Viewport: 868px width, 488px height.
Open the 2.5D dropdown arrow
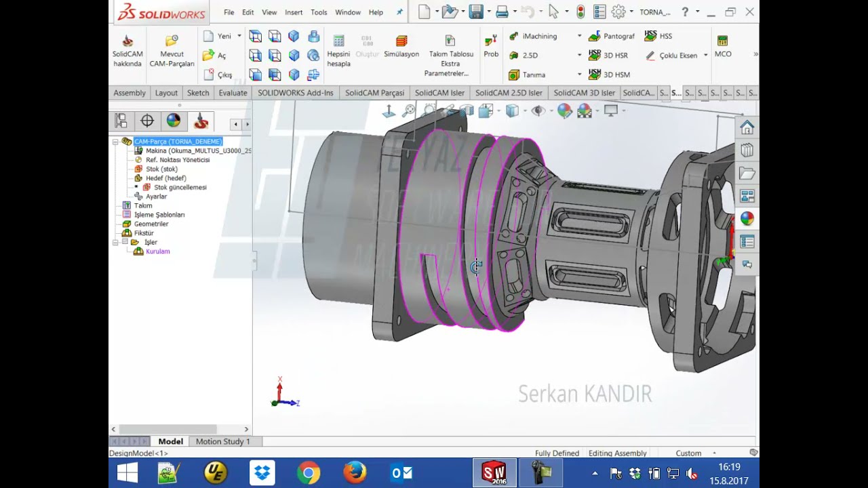579,55
